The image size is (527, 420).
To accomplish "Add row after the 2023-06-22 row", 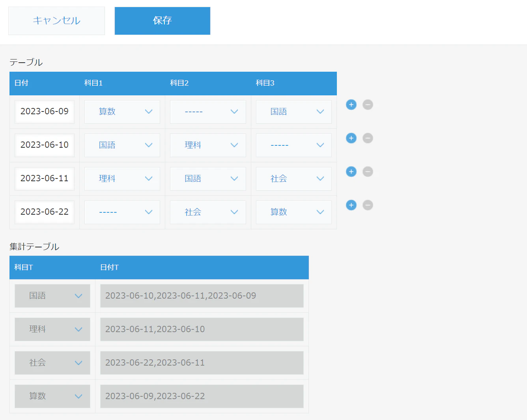I will click(x=351, y=205).
